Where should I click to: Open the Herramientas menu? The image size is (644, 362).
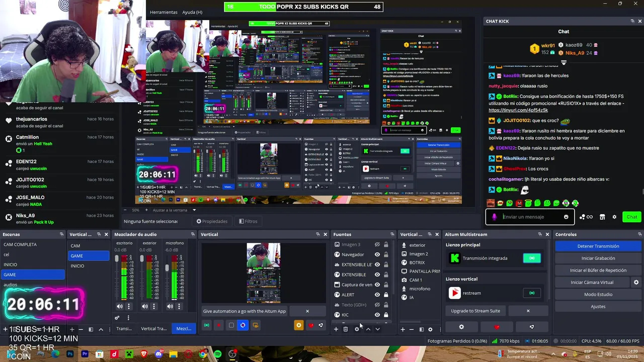coord(164,12)
